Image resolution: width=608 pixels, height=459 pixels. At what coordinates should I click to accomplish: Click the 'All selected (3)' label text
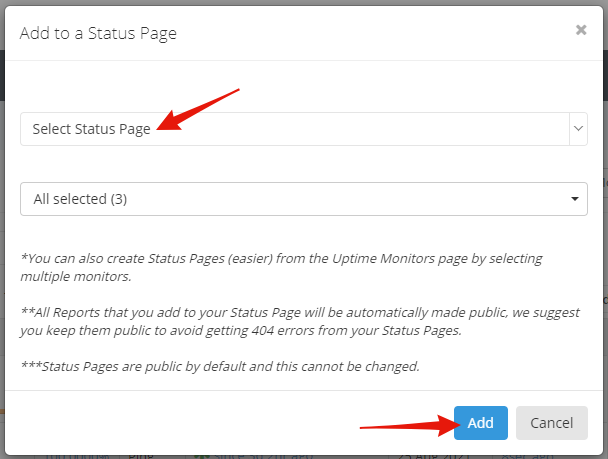(x=80, y=199)
